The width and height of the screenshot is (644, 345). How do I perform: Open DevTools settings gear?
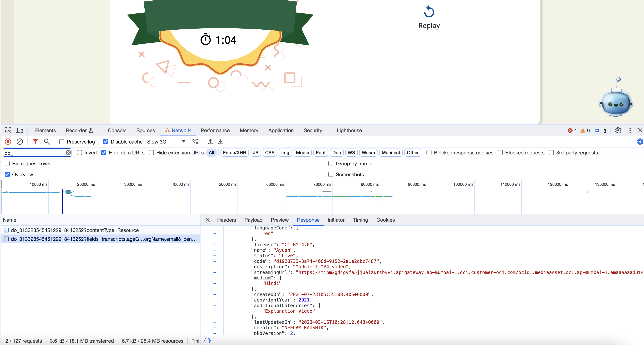618,130
